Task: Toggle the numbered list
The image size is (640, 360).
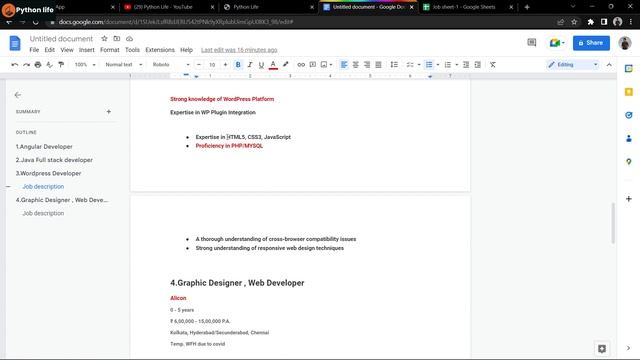Action: click(x=448, y=64)
